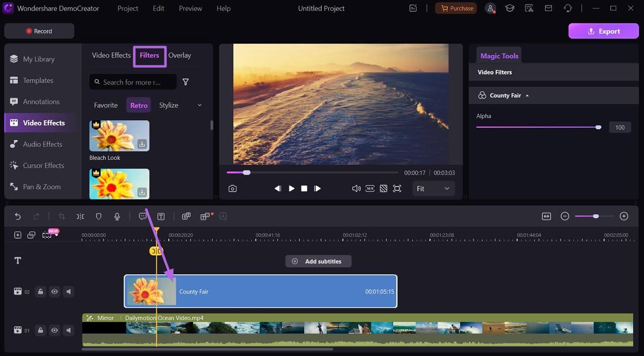Click the add track plus icon

pos(18,235)
